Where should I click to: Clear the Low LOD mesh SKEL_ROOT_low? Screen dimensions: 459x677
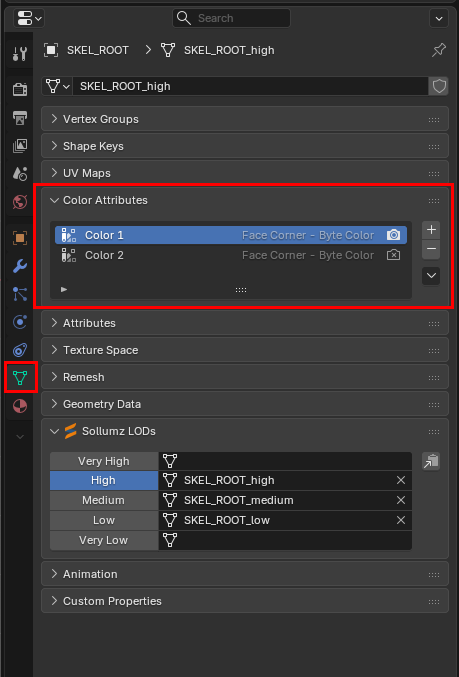coord(401,520)
